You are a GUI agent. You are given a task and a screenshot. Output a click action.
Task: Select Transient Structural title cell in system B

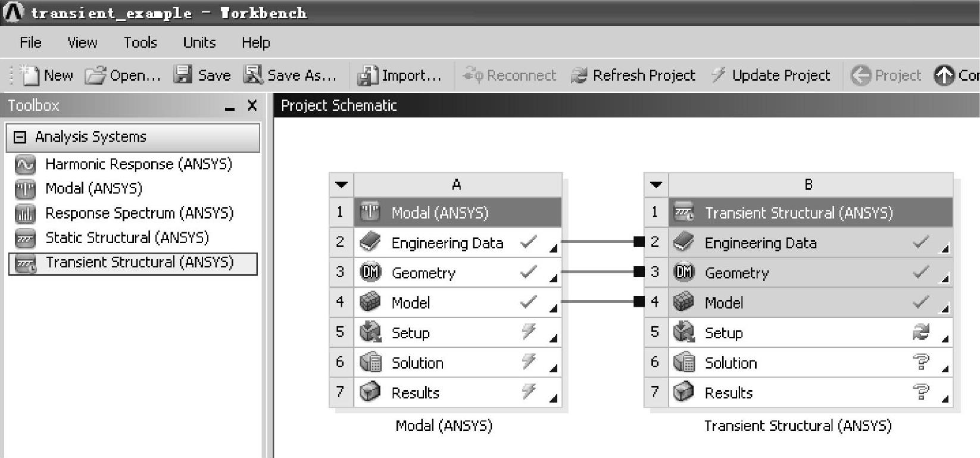(x=811, y=213)
